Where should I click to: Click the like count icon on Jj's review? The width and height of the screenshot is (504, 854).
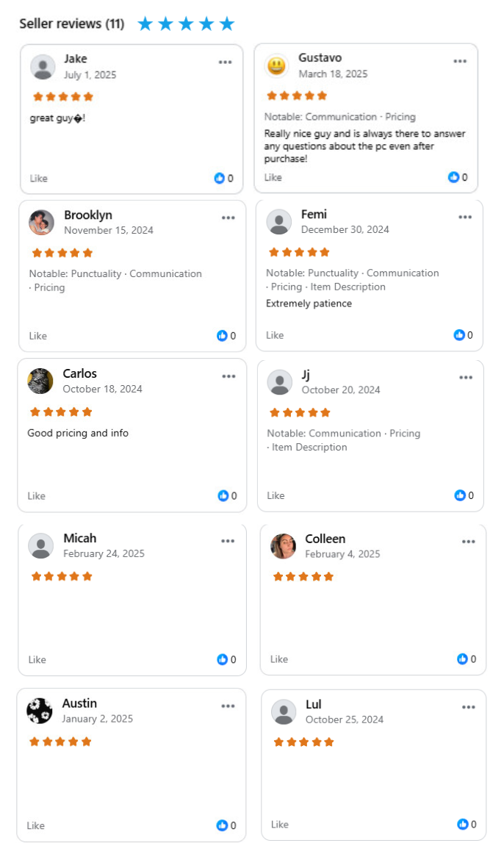[460, 495]
